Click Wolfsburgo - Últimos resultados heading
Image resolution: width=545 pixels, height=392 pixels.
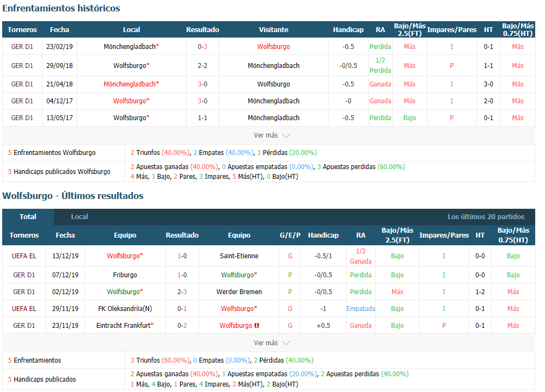click(73, 196)
